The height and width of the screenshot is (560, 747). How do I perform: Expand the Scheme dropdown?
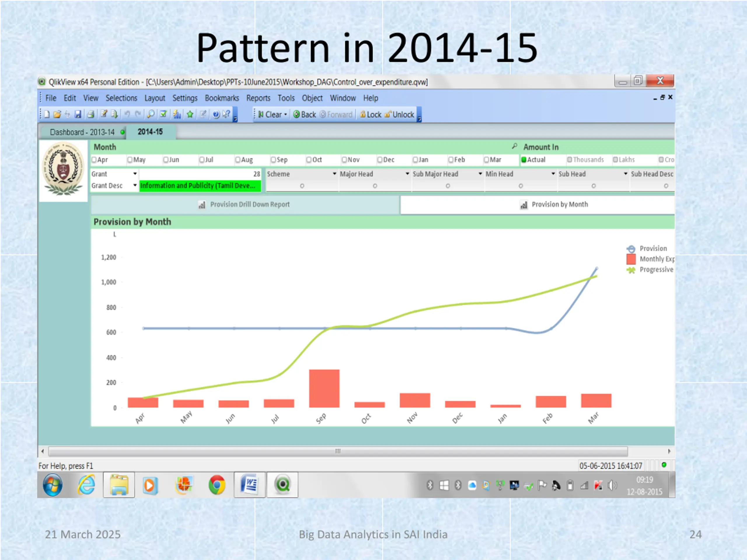[x=335, y=174]
